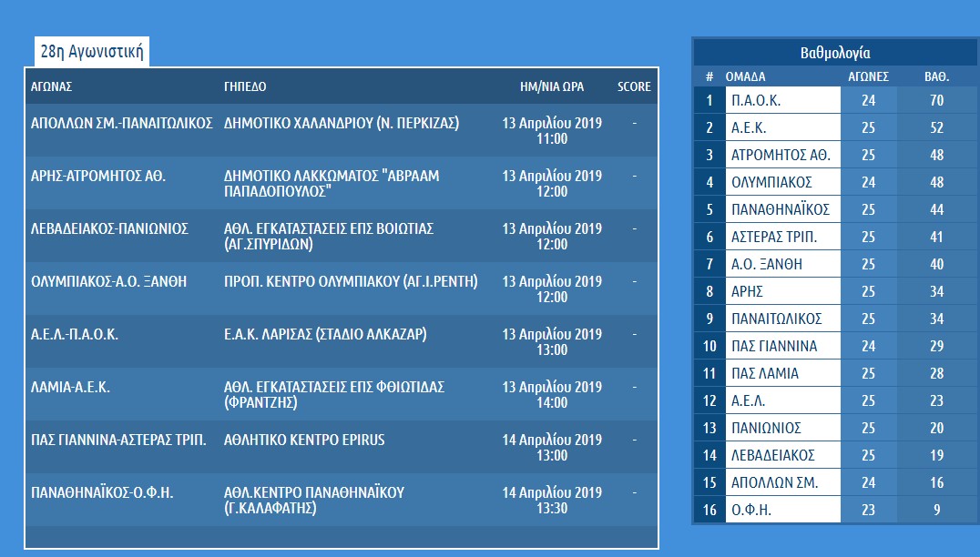980x557 pixels.
Task: Open team ΠΑΝΑΘΗΝΑΪΚΟΣ in standings
Action: (782, 210)
